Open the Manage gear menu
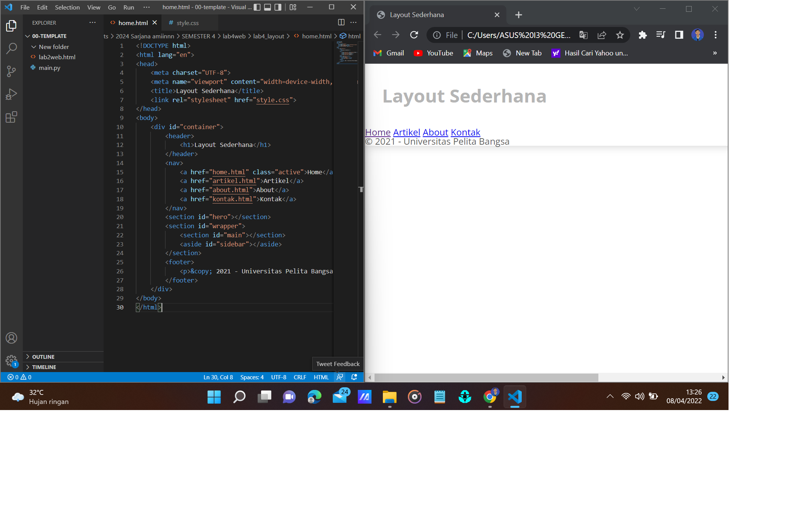Viewport: 812px width, 508px height. pyautogui.click(x=11, y=361)
